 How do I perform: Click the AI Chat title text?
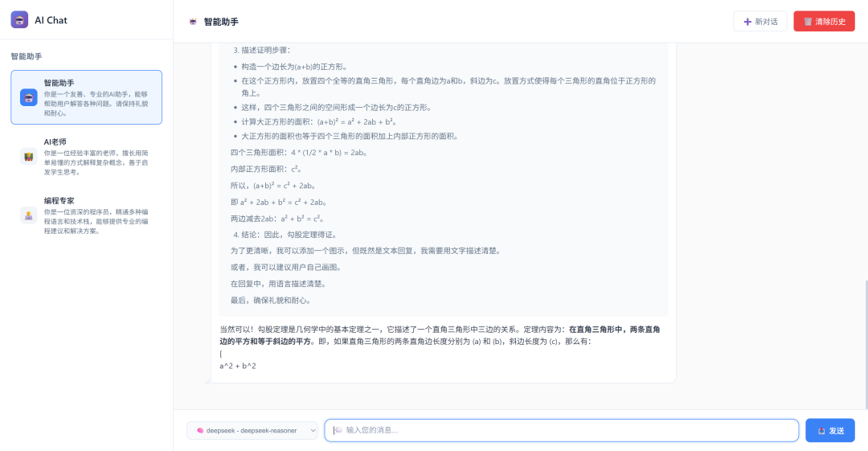coord(51,20)
